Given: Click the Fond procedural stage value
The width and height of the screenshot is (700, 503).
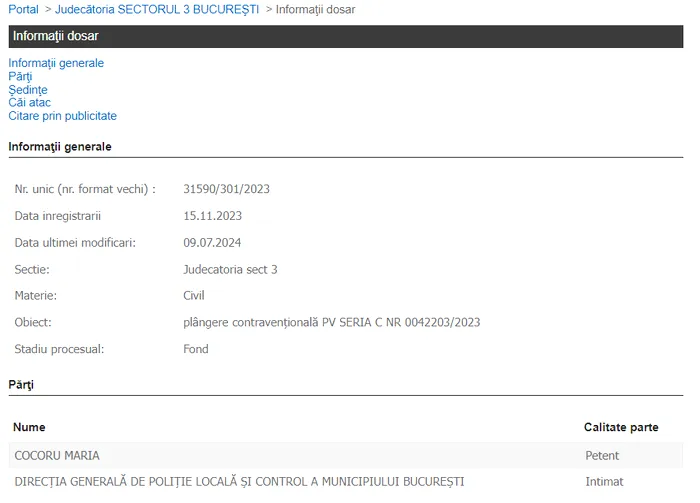Looking at the screenshot, I should [x=196, y=349].
